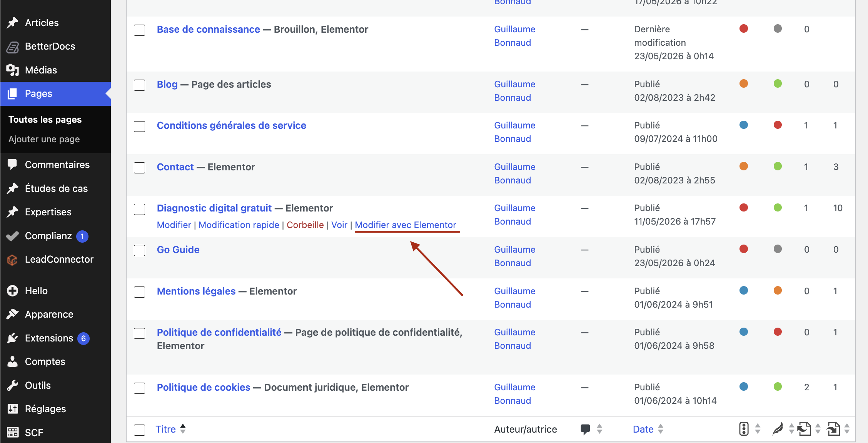
Task: Tick the Diagnostic digital gratuit checkbox
Action: click(x=139, y=209)
